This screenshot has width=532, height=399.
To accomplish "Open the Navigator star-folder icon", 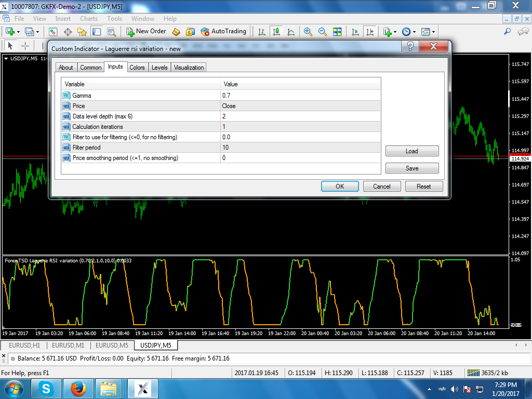I will (x=82, y=32).
